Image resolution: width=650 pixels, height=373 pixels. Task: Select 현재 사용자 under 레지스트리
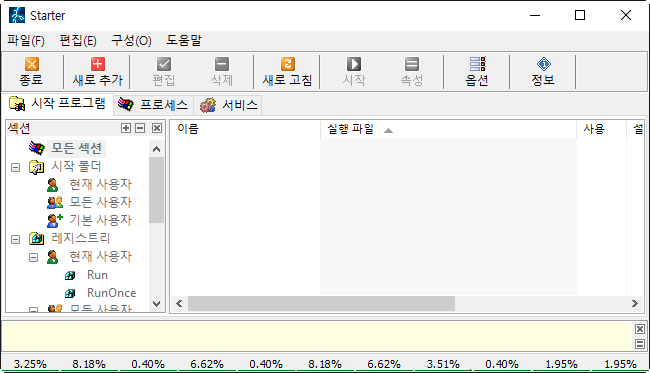tap(100, 257)
